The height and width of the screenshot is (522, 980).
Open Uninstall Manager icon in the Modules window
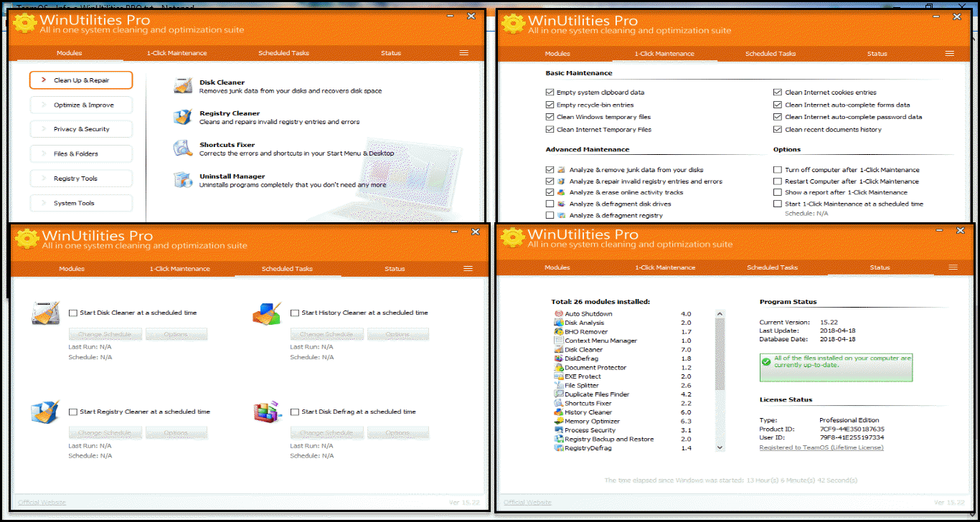click(x=182, y=180)
